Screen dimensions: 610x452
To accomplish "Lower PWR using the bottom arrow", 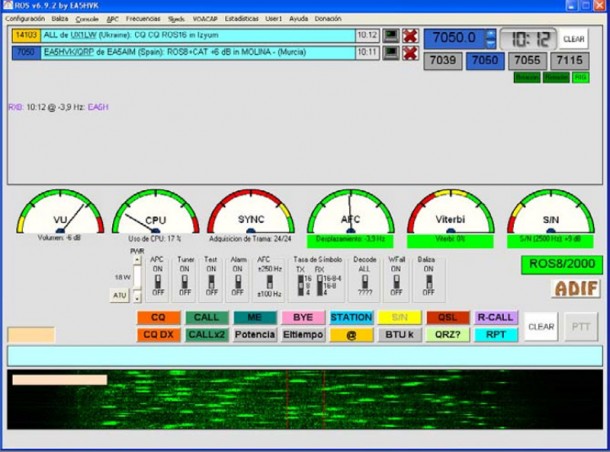I will (137, 298).
